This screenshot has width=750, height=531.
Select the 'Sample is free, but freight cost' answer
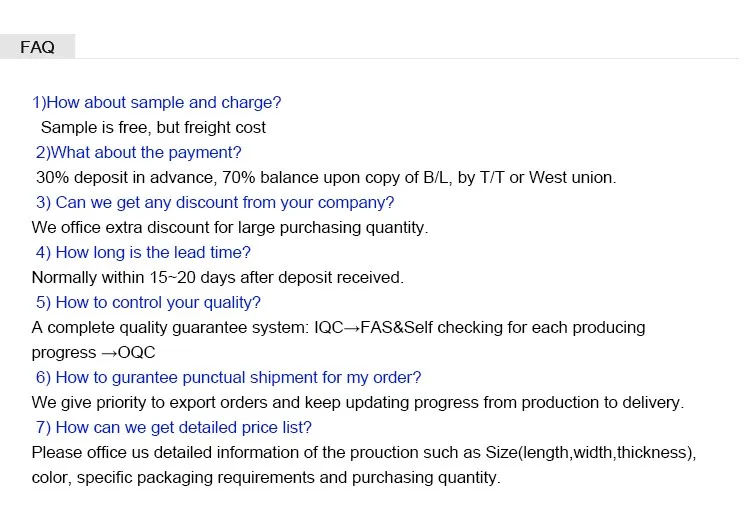pos(153,127)
